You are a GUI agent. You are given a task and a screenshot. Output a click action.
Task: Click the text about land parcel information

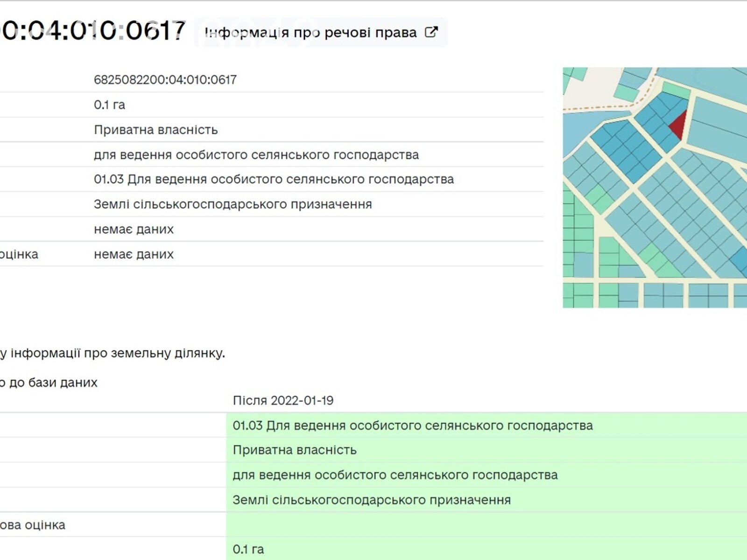113,353
